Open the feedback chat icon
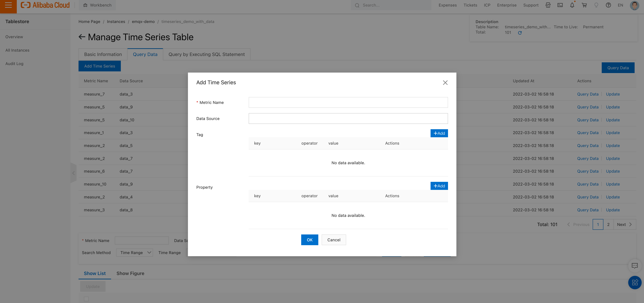The width and height of the screenshot is (644, 303). tap(634, 265)
